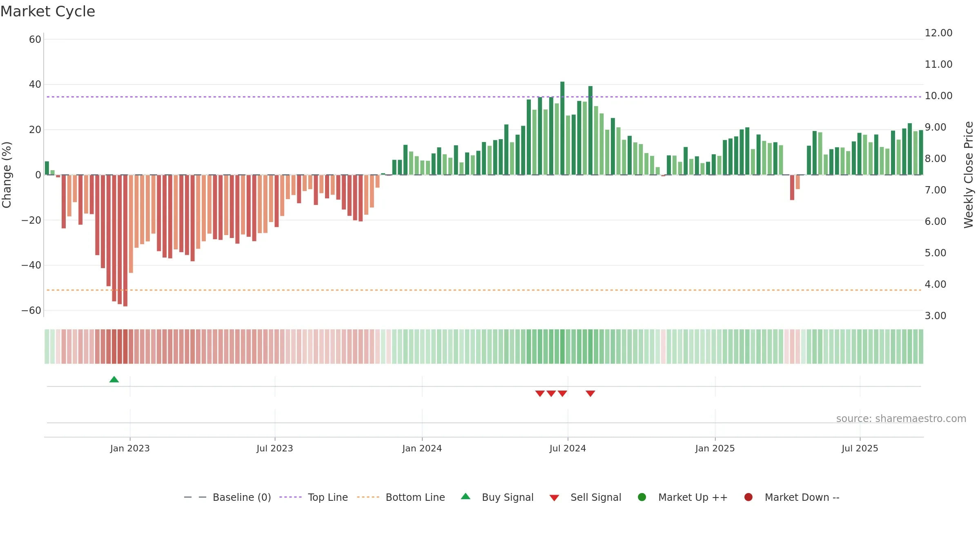Click the 8.00 price axis tick
Screen dimensions: 980x551
tap(935, 159)
